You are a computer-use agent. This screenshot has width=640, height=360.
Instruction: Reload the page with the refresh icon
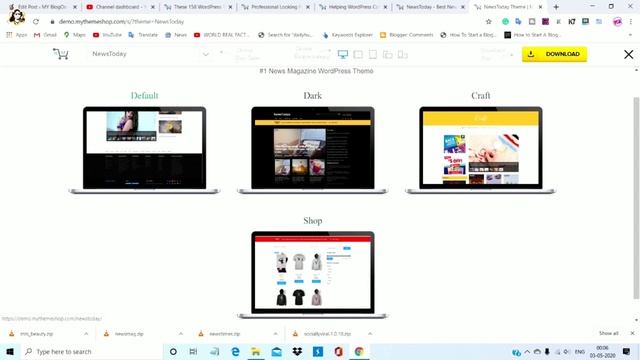tap(36, 22)
